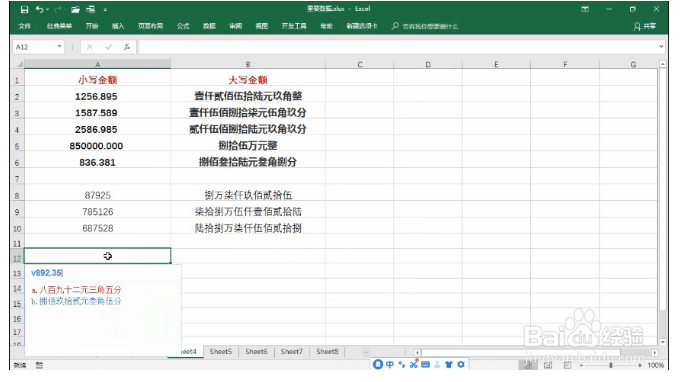Switch to the Sheet8 tab
Screen dimensions: 683x382
pyautogui.click(x=327, y=352)
